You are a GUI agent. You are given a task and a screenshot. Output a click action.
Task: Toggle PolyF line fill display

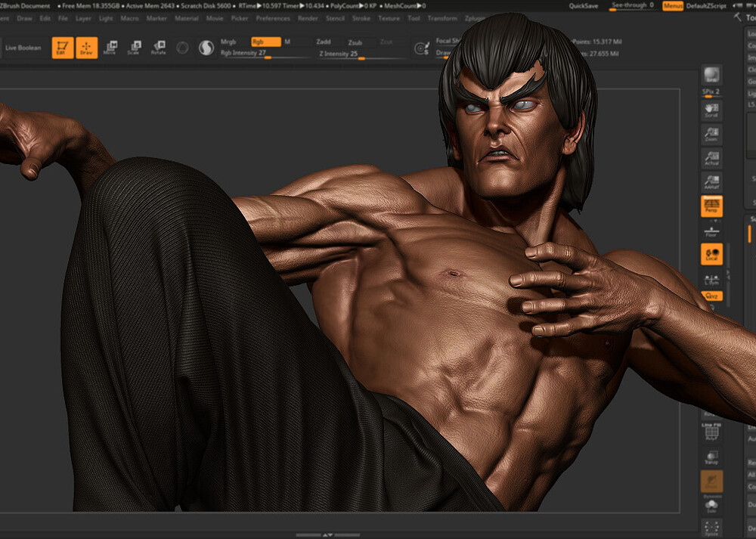point(711,432)
